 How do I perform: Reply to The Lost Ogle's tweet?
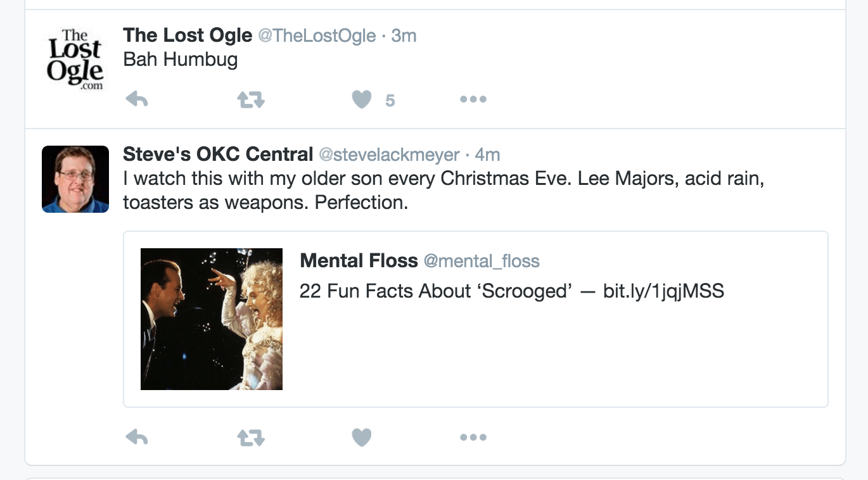(137, 99)
